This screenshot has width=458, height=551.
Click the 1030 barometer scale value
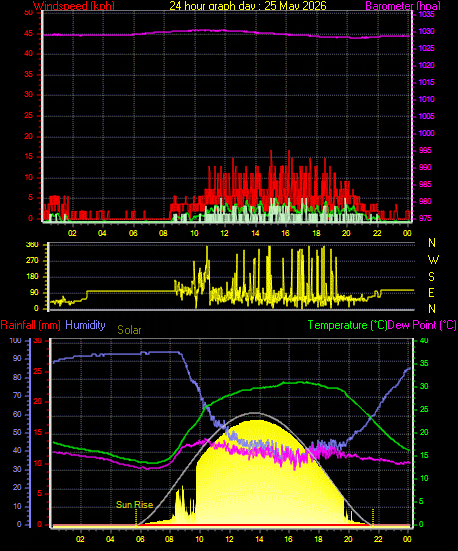(x=426, y=32)
